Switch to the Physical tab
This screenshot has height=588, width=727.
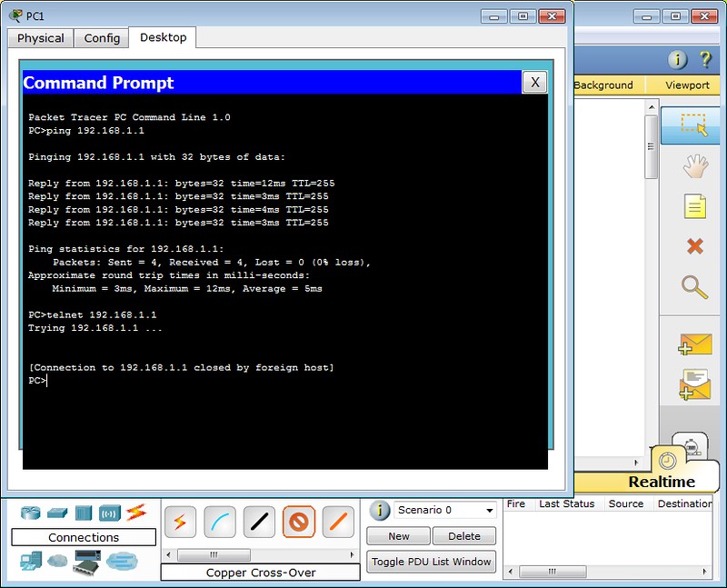point(41,38)
